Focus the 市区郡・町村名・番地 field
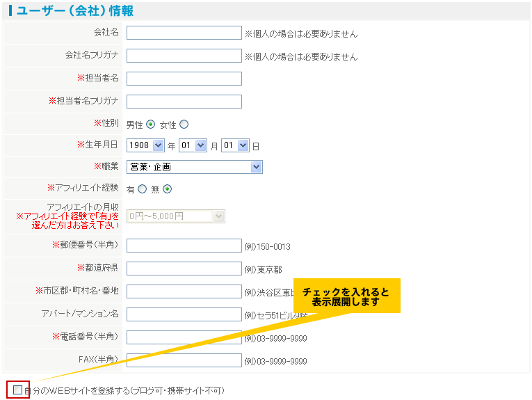Image resolution: width=532 pixels, height=400 pixels. coord(184,291)
